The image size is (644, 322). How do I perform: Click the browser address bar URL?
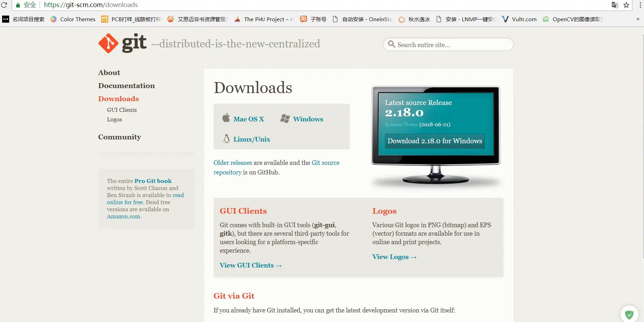pos(91,5)
